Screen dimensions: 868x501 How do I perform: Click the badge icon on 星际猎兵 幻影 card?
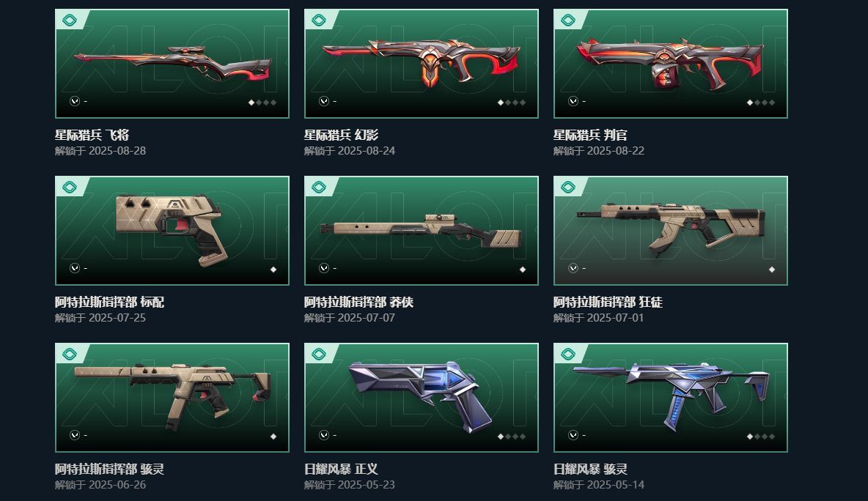tap(318, 21)
